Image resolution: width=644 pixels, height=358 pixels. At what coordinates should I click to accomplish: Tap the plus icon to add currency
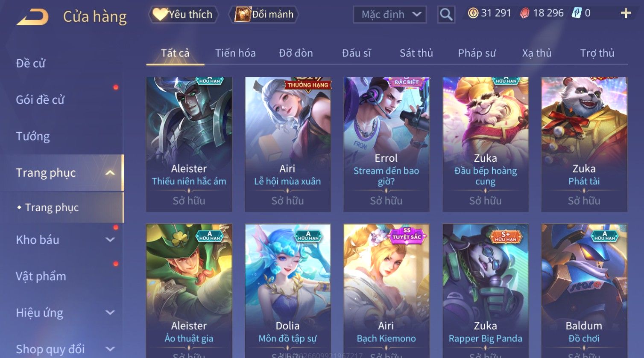point(626,13)
